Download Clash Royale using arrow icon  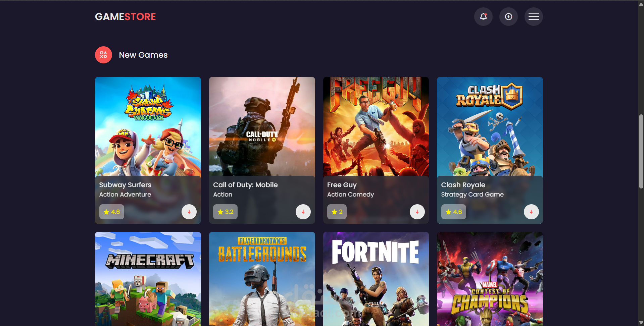tap(531, 212)
